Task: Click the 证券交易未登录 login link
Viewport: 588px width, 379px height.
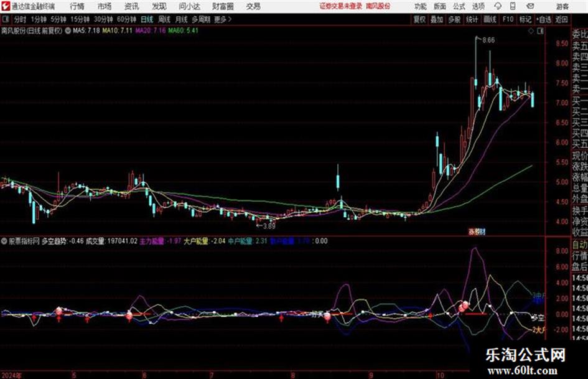Action: click(341, 6)
